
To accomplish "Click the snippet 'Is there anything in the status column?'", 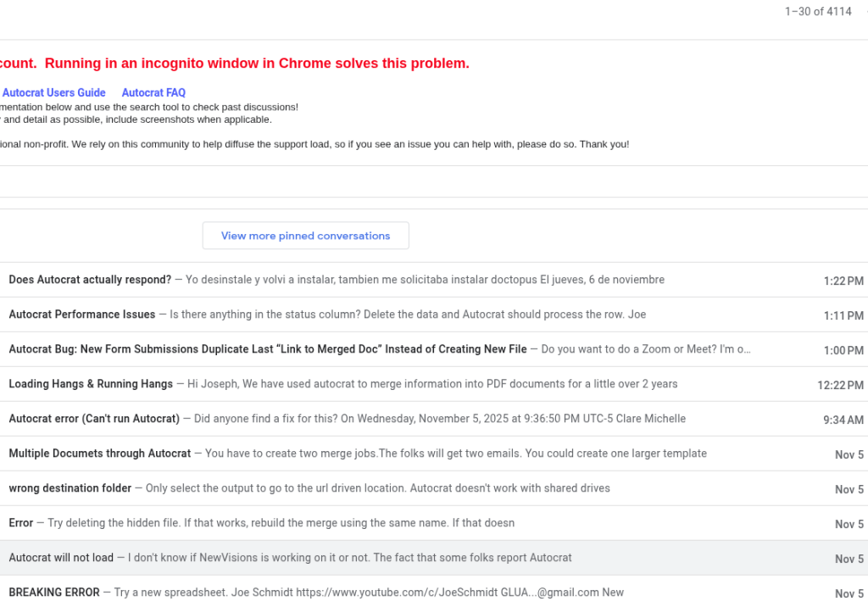I will tap(408, 315).
